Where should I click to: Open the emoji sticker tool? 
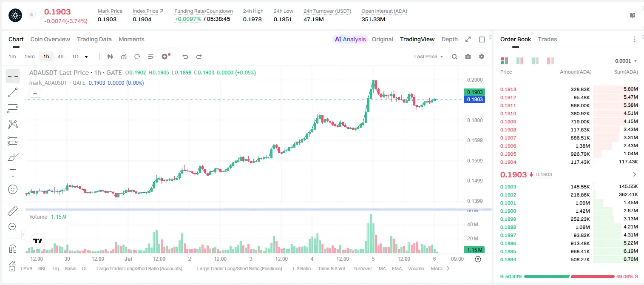click(x=13, y=189)
